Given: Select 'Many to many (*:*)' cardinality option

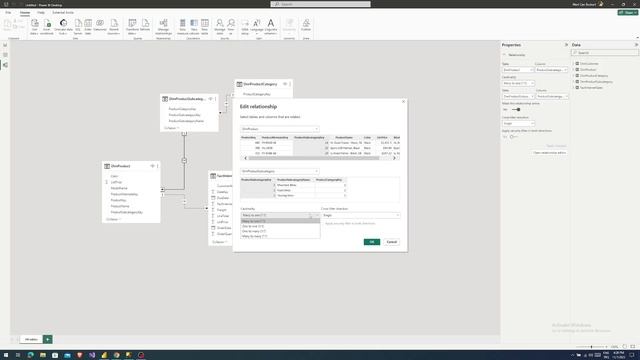Looking at the screenshot, I should [x=280, y=236].
